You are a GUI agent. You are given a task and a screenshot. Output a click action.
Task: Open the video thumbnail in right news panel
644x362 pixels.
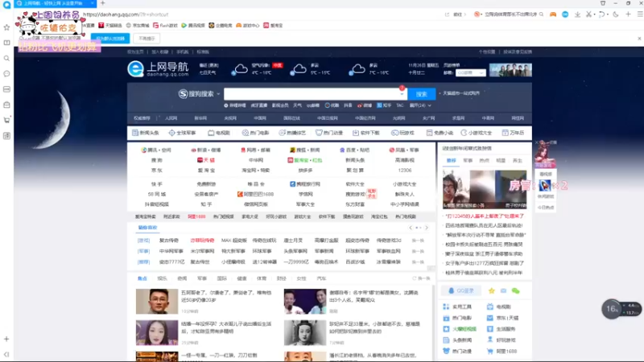[x=485, y=189]
